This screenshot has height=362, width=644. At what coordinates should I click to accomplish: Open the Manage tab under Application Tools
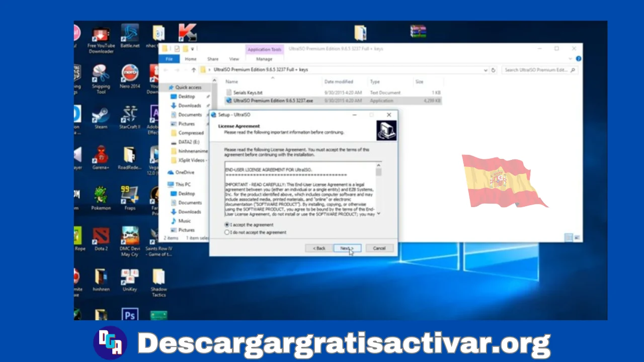pyautogui.click(x=264, y=59)
